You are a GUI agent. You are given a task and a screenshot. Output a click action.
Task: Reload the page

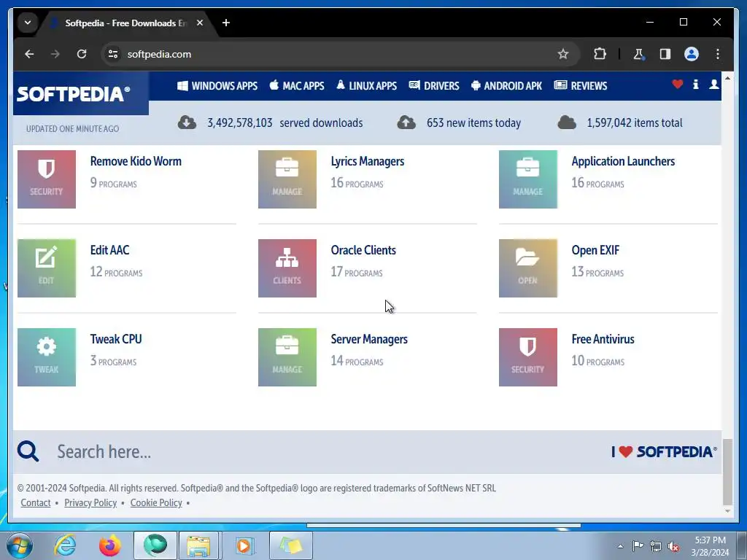pyautogui.click(x=82, y=54)
